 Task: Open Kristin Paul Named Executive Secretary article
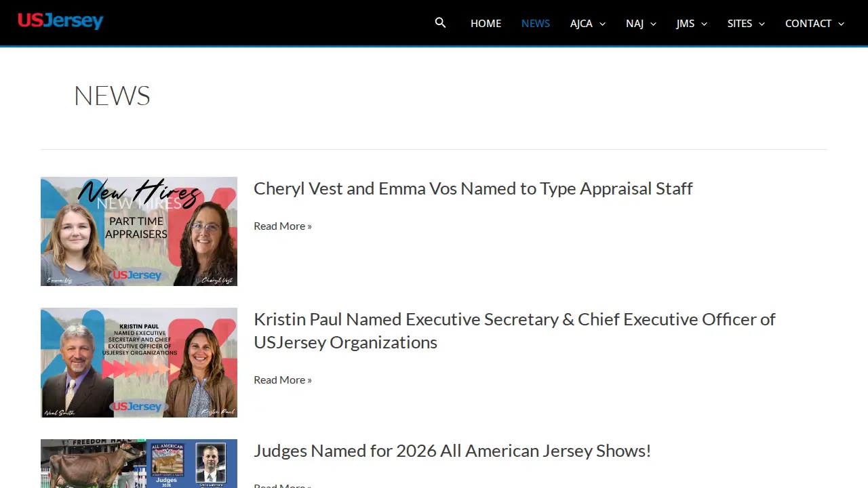click(515, 331)
